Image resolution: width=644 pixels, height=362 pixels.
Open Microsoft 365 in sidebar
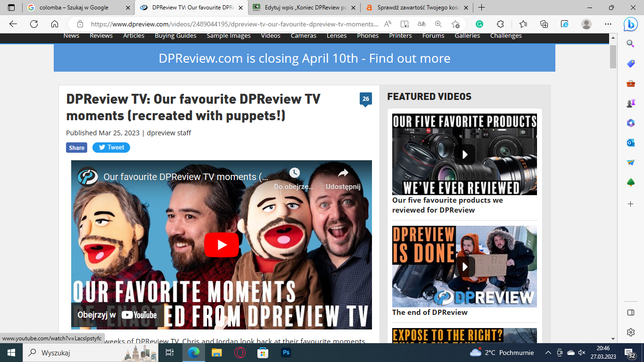tap(630, 123)
